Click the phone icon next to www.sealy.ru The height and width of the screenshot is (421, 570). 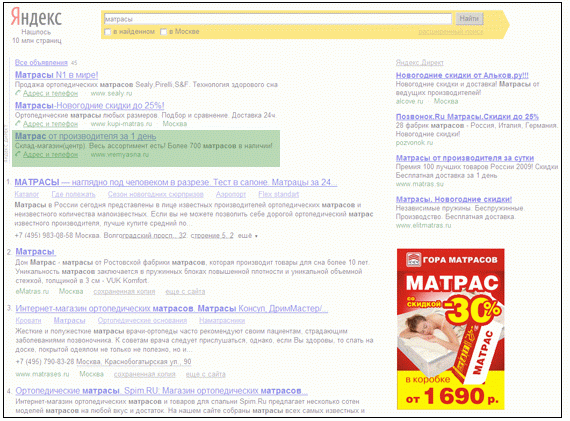tap(17, 93)
